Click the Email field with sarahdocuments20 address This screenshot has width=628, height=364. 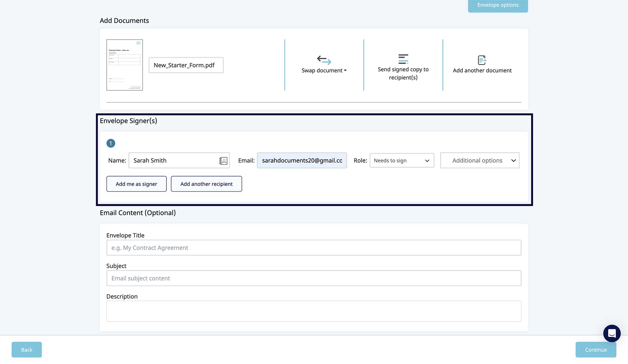pos(302,160)
